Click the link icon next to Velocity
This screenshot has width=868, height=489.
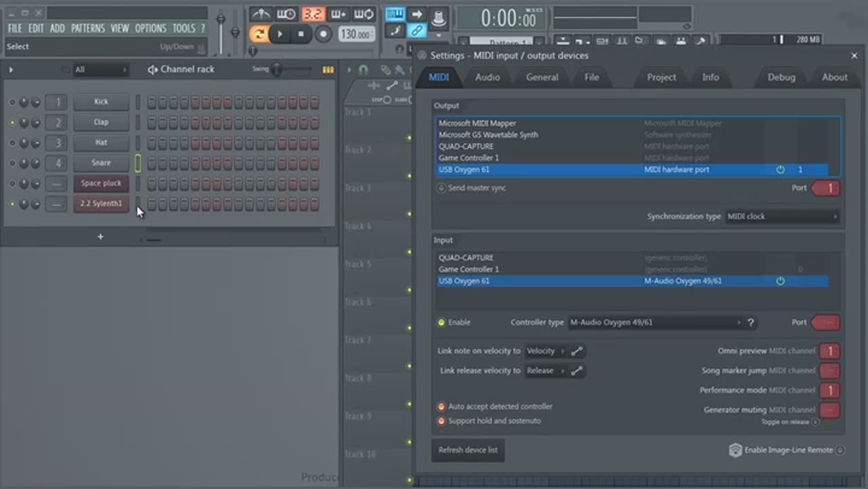coord(576,351)
